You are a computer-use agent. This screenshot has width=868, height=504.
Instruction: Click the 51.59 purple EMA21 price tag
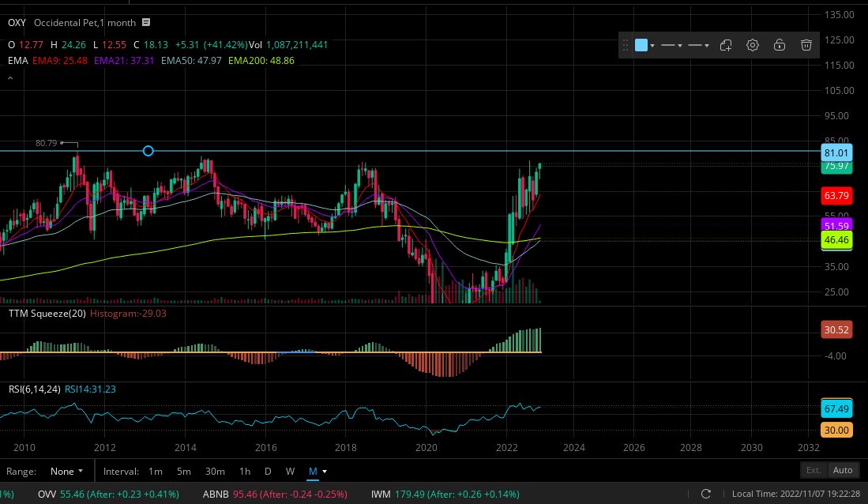pyautogui.click(x=836, y=225)
